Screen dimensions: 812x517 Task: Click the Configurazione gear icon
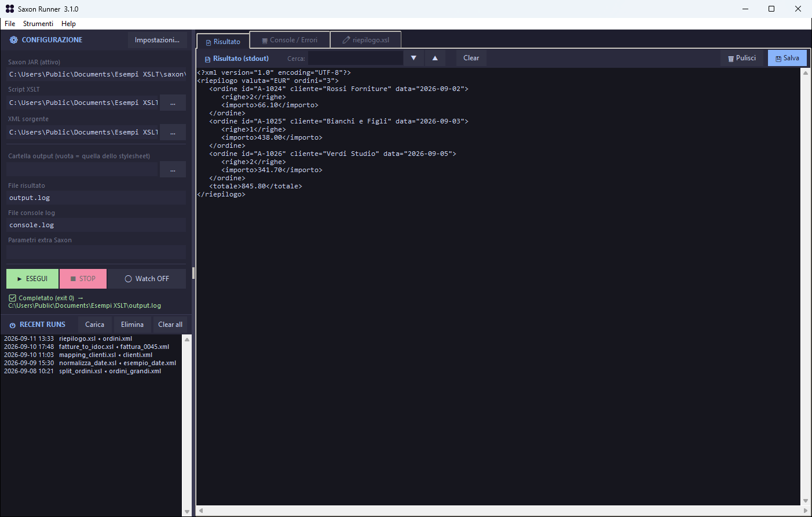[13, 40]
